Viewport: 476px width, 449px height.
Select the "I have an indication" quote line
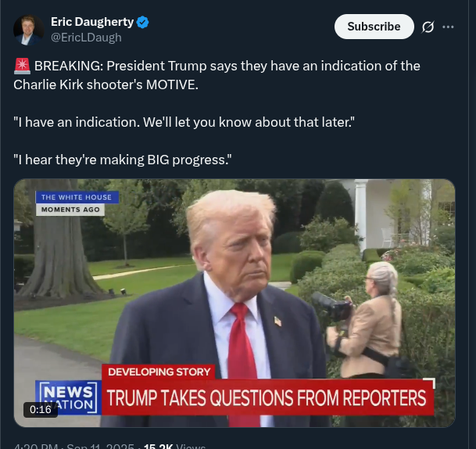click(x=184, y=122)
